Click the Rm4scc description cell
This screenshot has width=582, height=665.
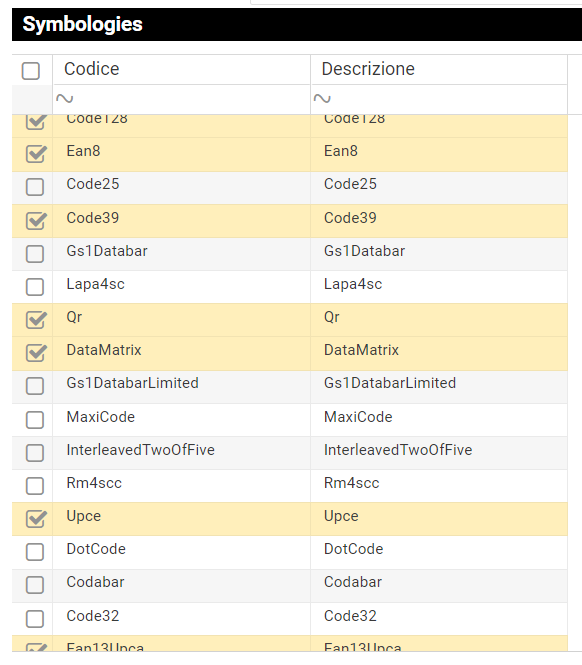(x=439, y=486)
